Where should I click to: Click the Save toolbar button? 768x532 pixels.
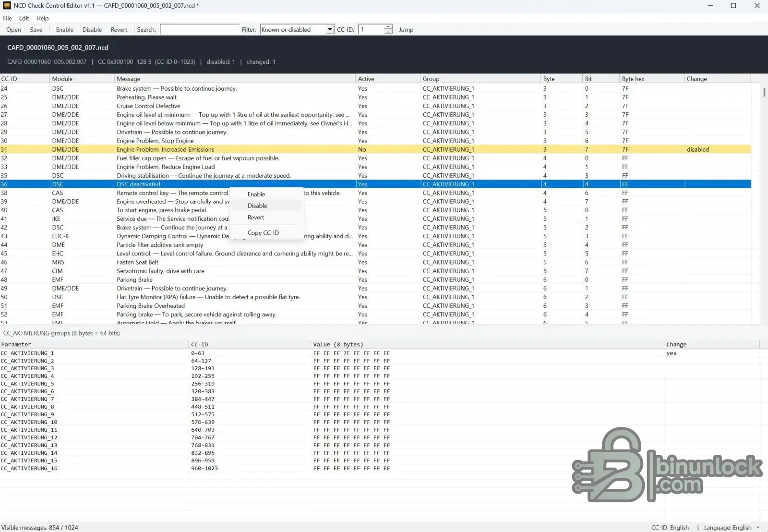pyautogui.click(x=36, y=30)
